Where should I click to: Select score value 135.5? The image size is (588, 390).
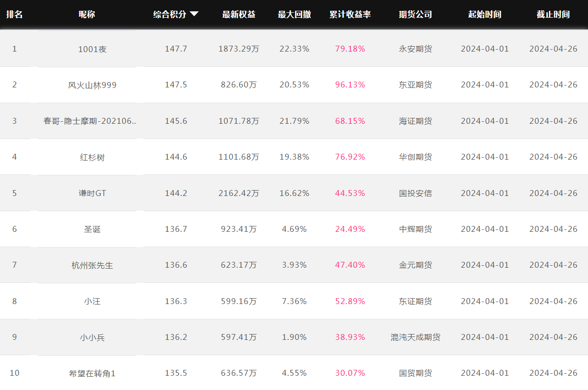(x=176, y=373)
